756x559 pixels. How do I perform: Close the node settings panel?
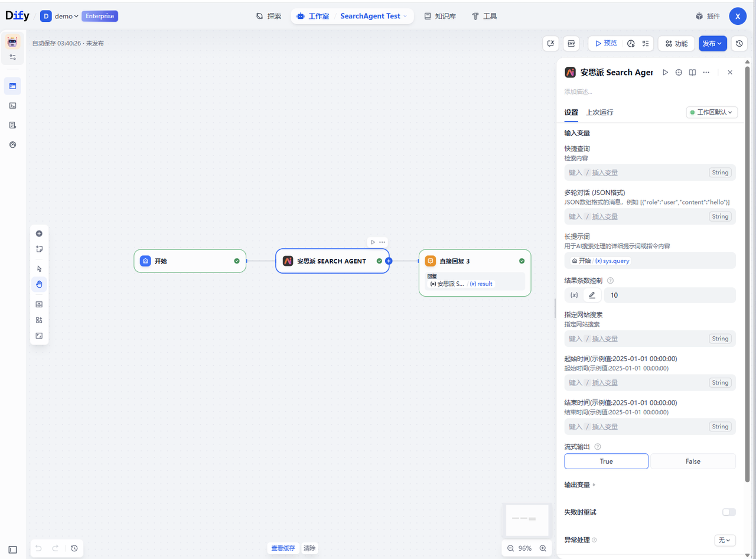[730, 72]
